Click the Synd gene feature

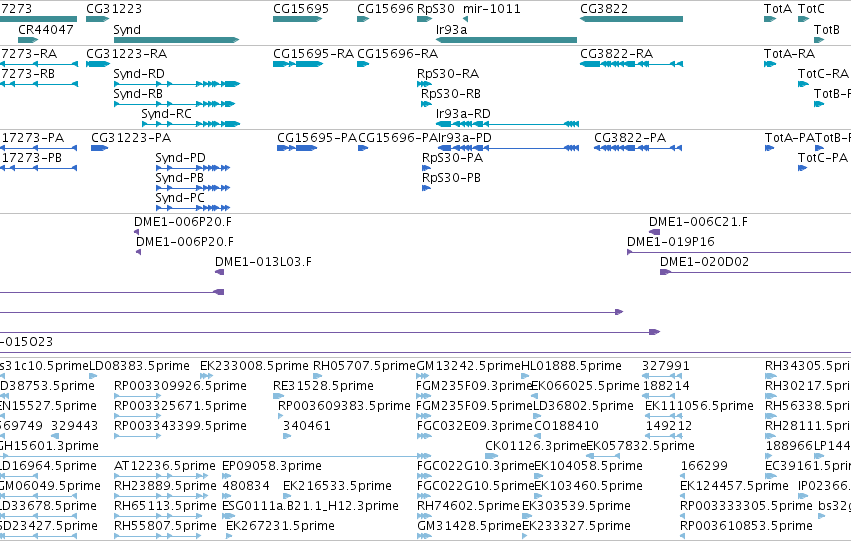[176, 40]
